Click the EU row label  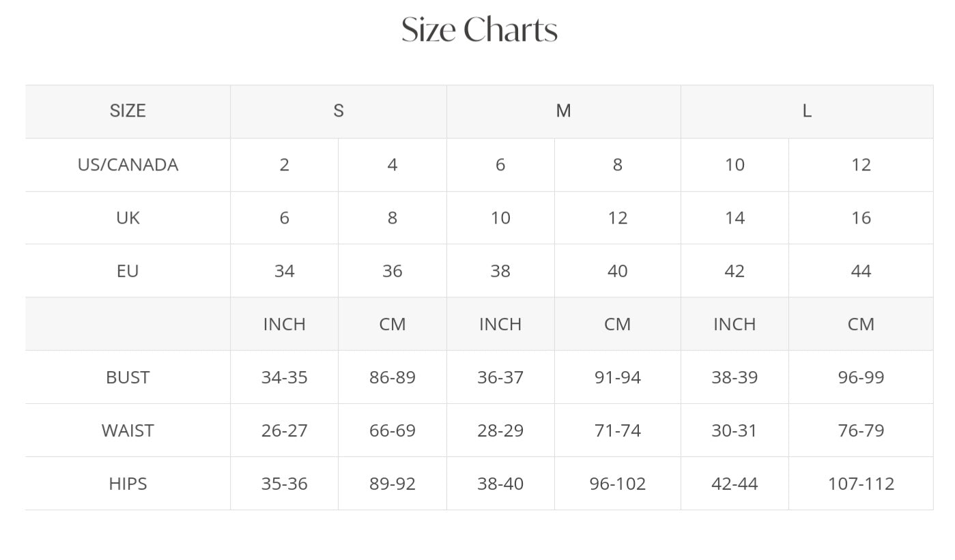point(128,271)
